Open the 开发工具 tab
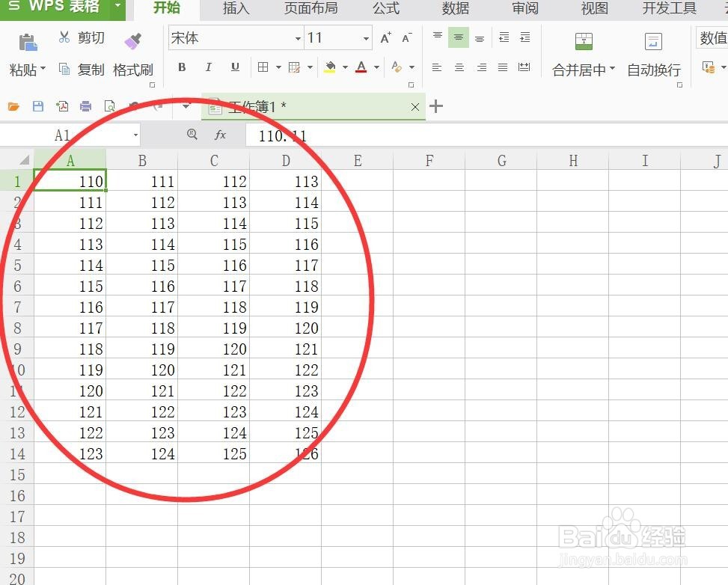 click(x=670, y=8)
